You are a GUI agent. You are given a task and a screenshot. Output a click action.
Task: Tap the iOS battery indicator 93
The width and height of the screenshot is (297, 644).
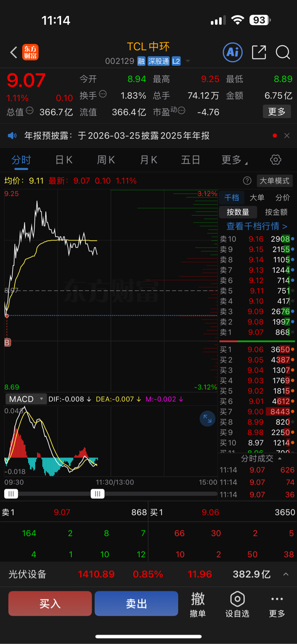pos(260,20)
